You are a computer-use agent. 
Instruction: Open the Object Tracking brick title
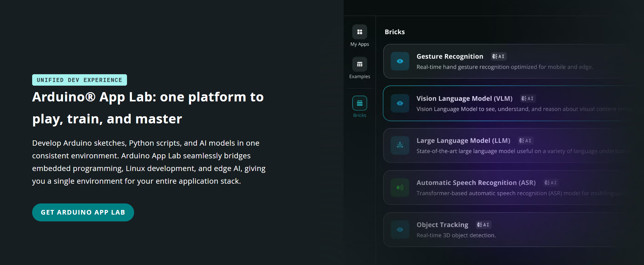443,224
